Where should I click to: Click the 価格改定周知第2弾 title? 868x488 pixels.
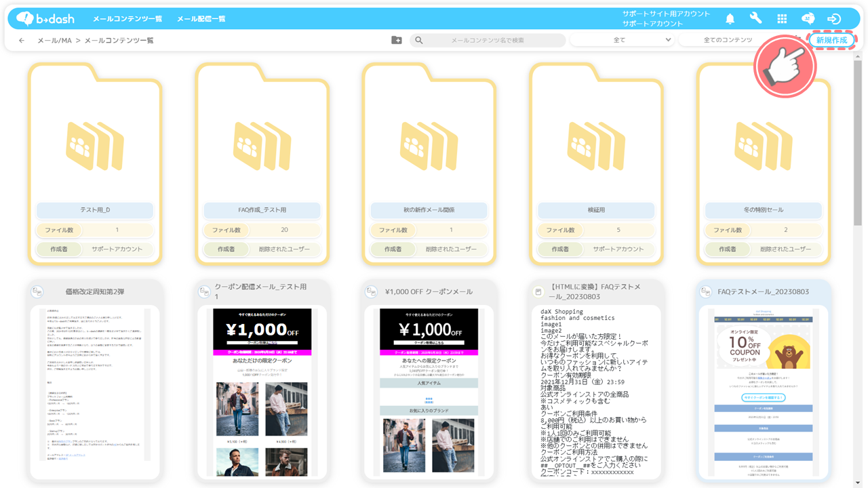pos(95,292)
